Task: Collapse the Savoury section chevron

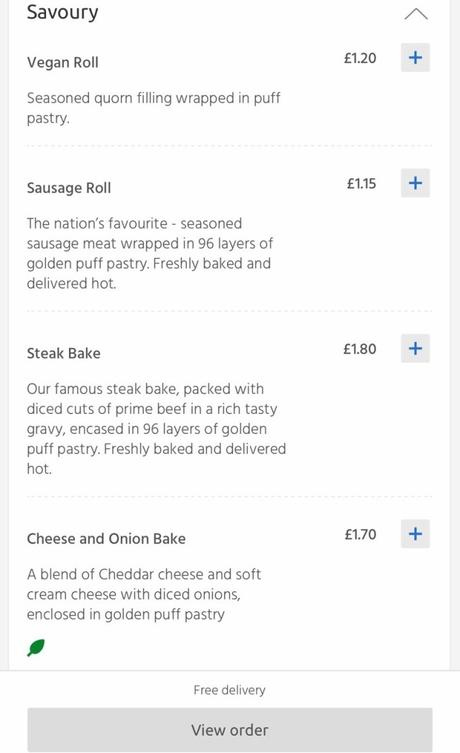Action: coord(416,14)
